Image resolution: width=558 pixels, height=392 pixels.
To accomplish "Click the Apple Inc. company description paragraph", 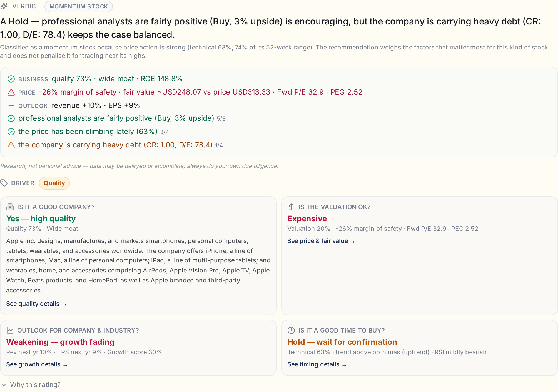I will (x=138, y=266).
